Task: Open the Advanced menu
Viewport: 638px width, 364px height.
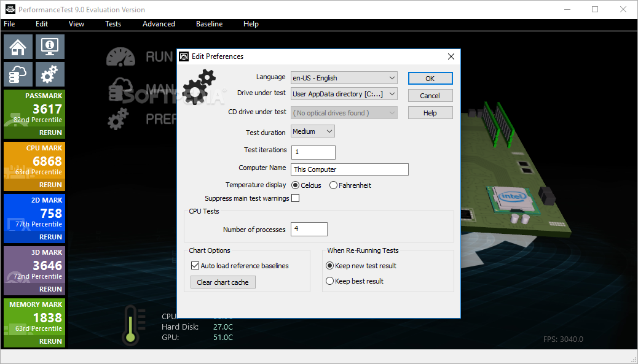Action: (x=159, y=24)
